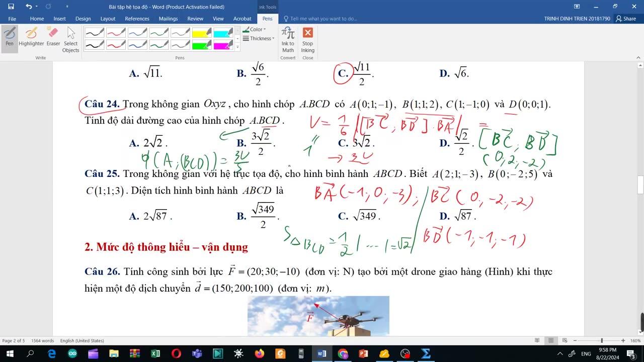Switch to the References tab
Screen dimensions: 644x362
(137, 19)
